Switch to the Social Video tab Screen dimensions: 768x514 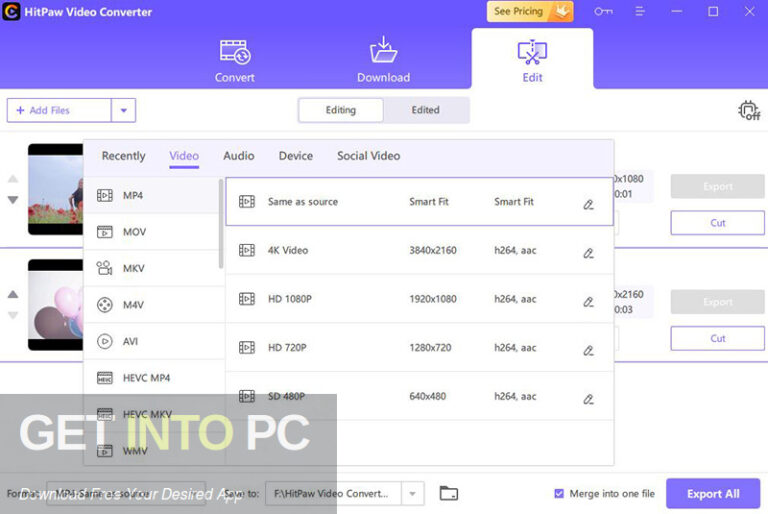coord(368,156)
